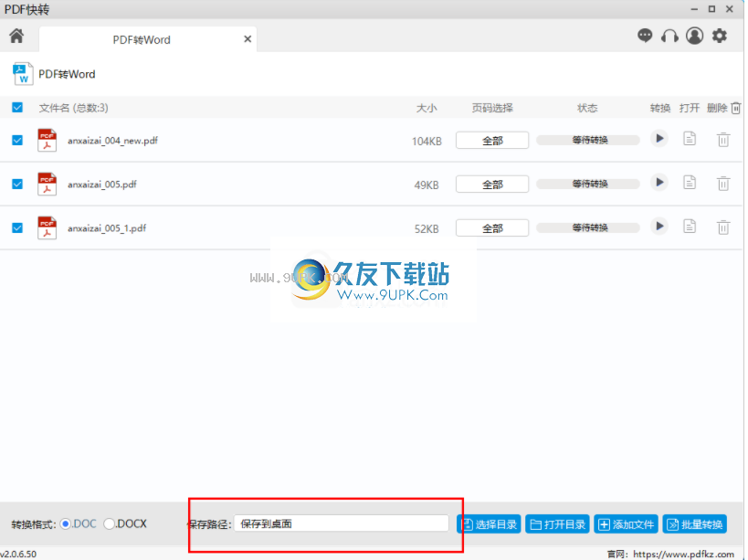Open the chat message icon
The image size is (748, 560).
point(645,36)
